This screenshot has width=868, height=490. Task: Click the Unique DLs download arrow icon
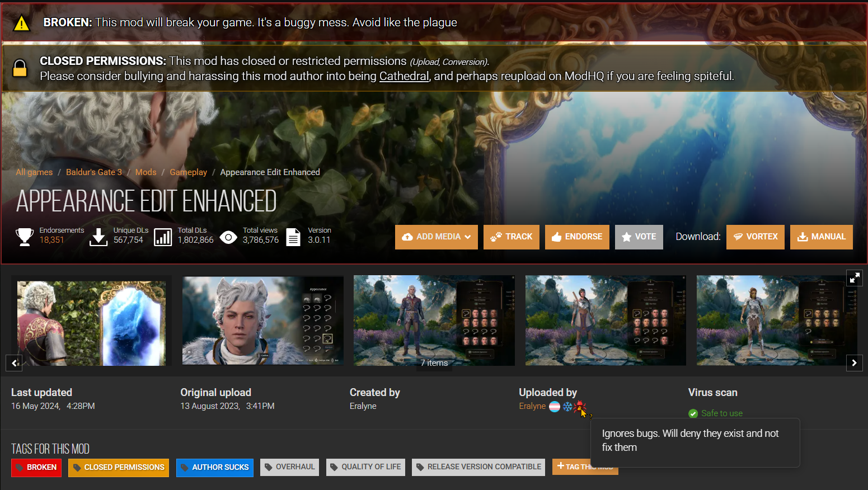[x=98, y=237]
